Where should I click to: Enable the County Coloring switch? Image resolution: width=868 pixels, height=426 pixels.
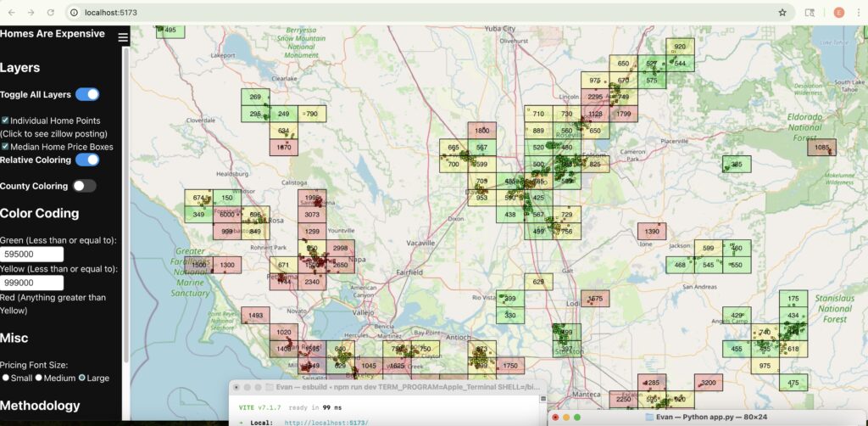(x=84, y=186)
